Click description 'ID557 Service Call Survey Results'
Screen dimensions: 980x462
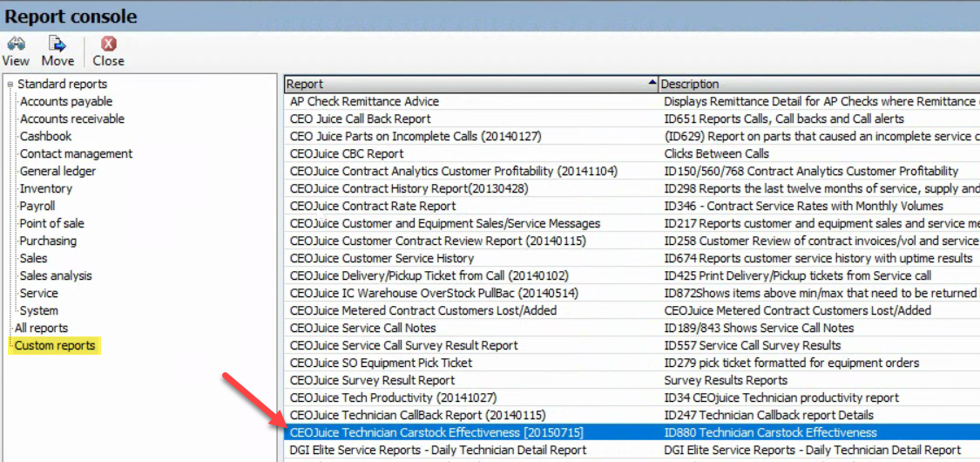pyautogui.click(x=752, y=345)
